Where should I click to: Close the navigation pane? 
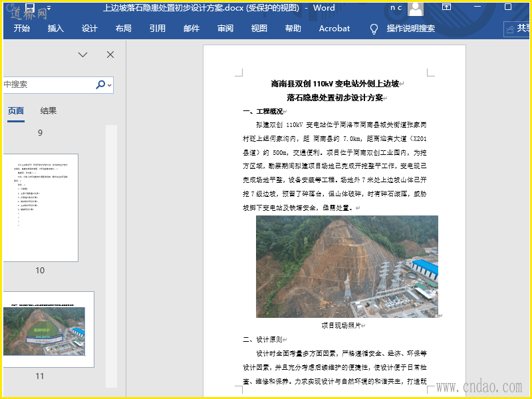point(110,55)
